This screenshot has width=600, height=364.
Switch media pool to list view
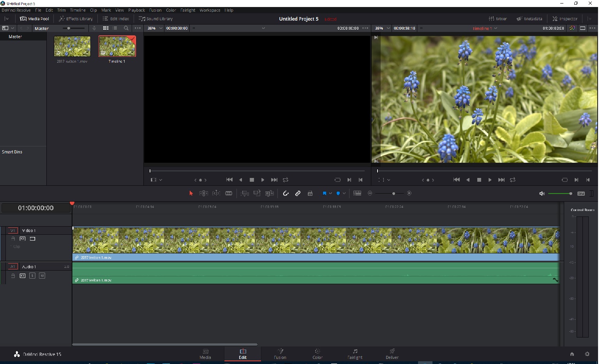click(115, 28)
